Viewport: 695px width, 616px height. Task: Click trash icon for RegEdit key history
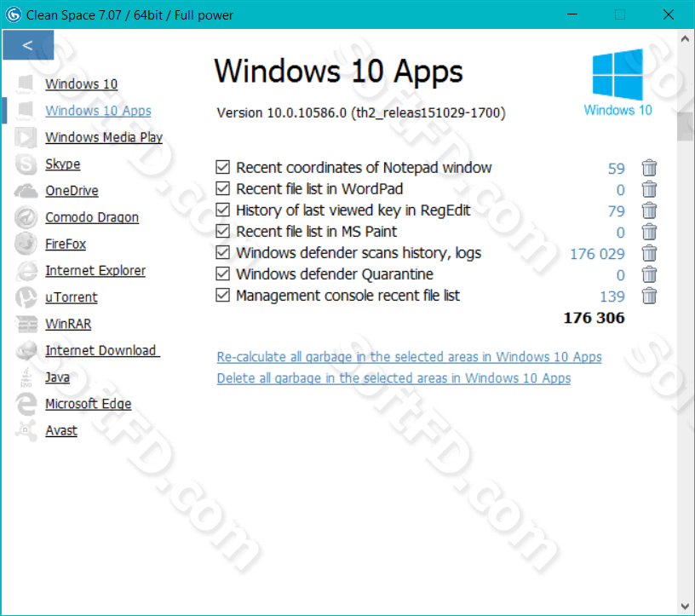[649, 210]
